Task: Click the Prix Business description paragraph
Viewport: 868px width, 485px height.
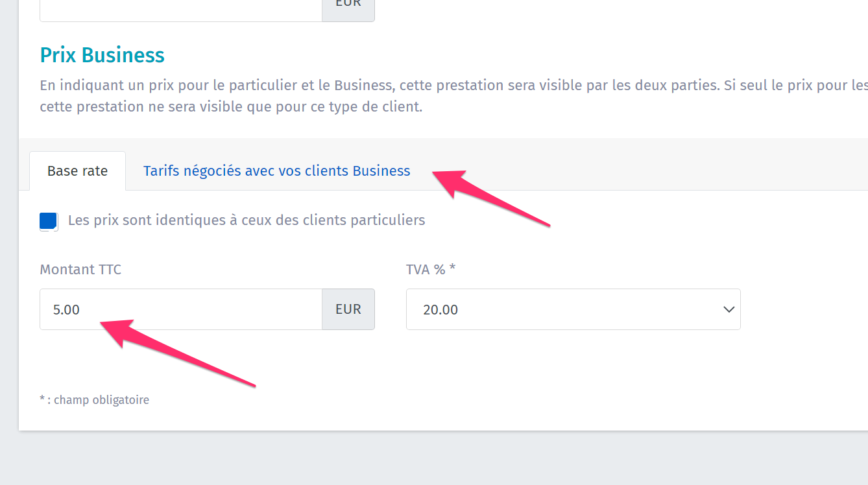Action: 389,96
